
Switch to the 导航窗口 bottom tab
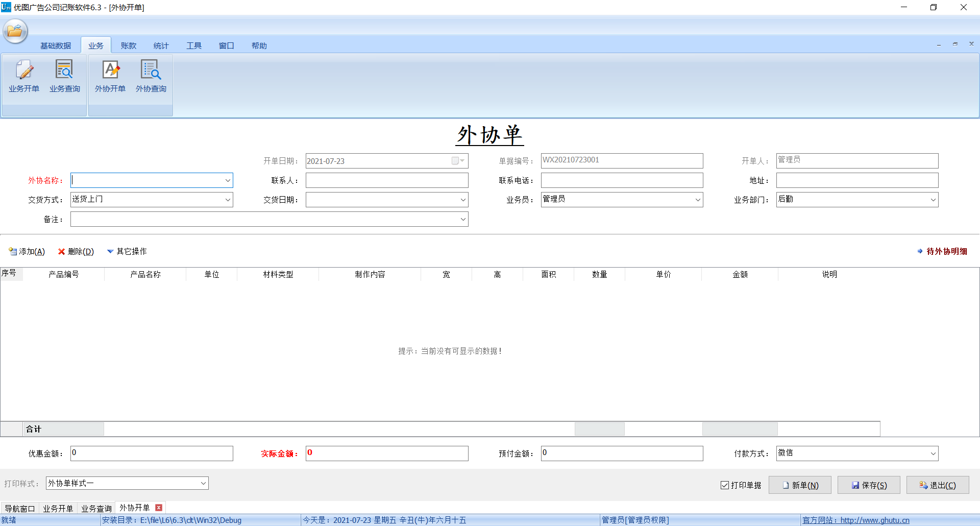click(20, 509)
